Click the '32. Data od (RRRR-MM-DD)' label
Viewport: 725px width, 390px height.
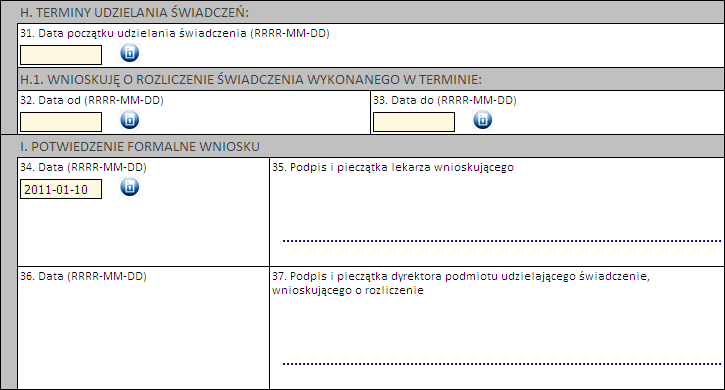click(92, 100)
